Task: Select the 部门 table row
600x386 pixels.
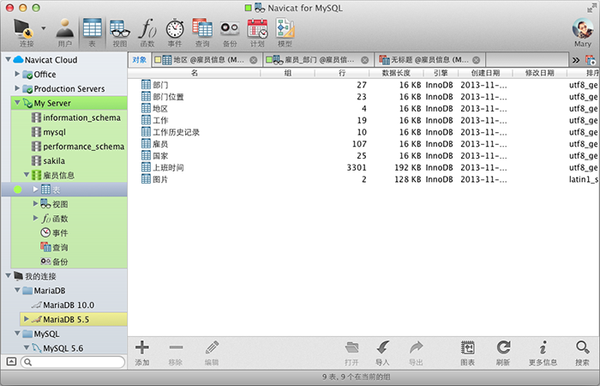Action: 364,85
